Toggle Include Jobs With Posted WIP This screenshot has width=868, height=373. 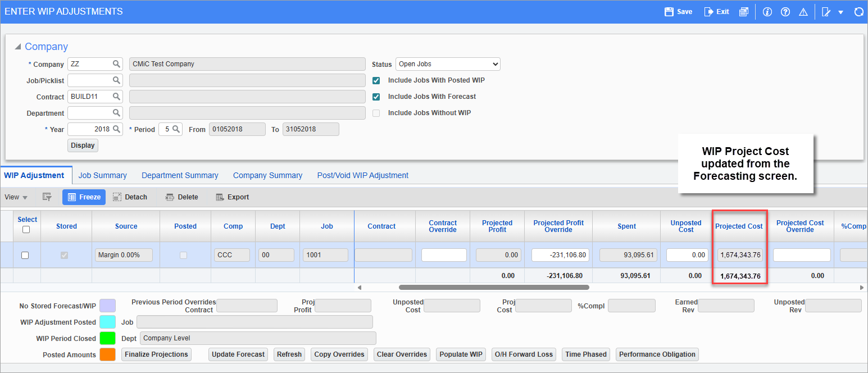click(x=376, y=80)
